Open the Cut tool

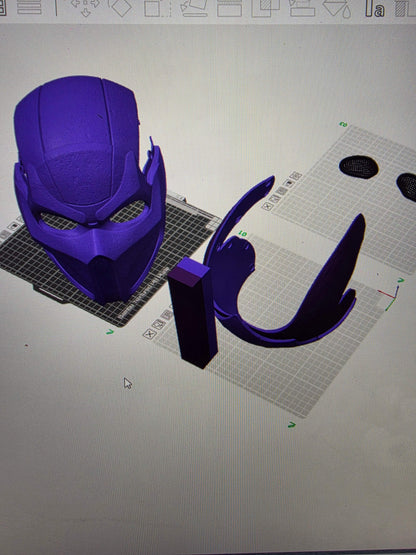[229, 8]
